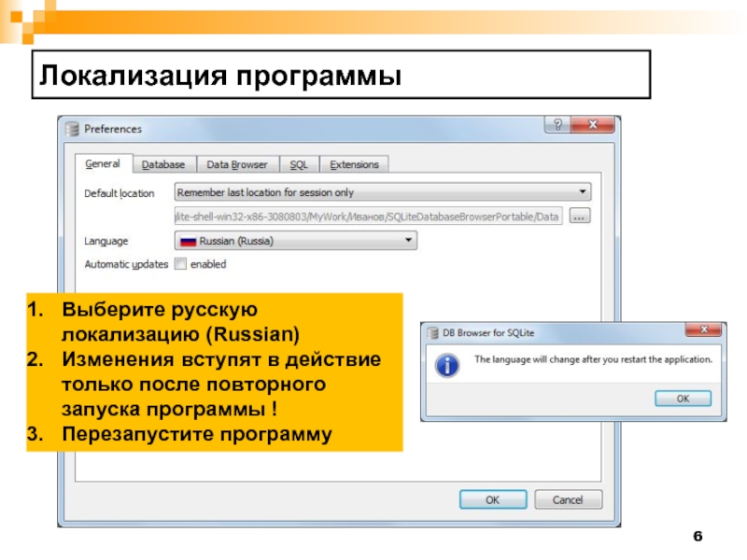Go to the Extensions tab
The image size is (747, 560).
point(354,165)
